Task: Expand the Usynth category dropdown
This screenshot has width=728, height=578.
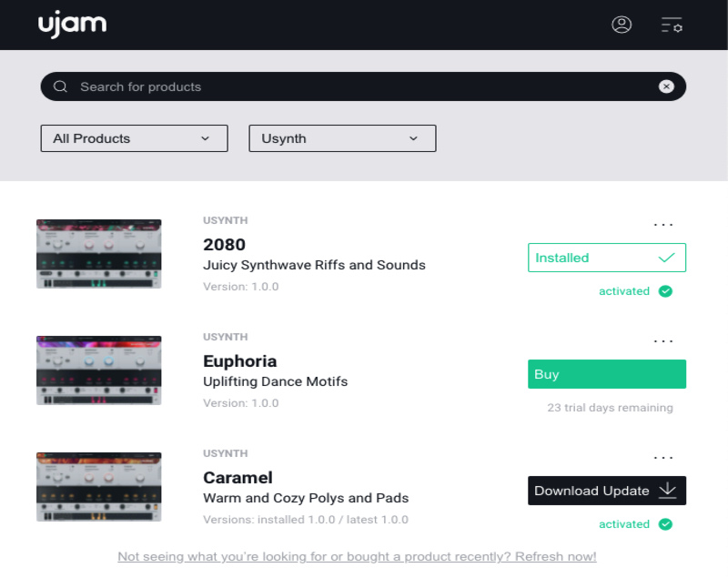Action: (343, 138)
